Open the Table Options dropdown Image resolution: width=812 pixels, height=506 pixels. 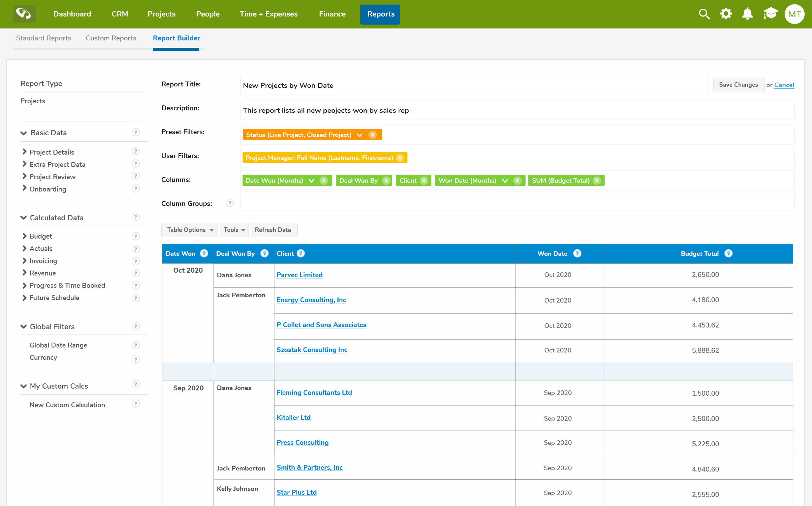(x=190, y=230)
